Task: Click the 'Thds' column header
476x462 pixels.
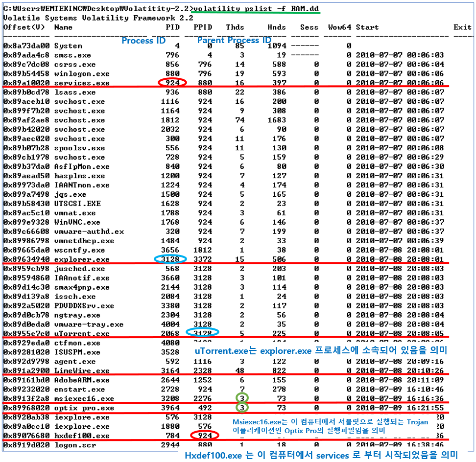Action: 235,27
